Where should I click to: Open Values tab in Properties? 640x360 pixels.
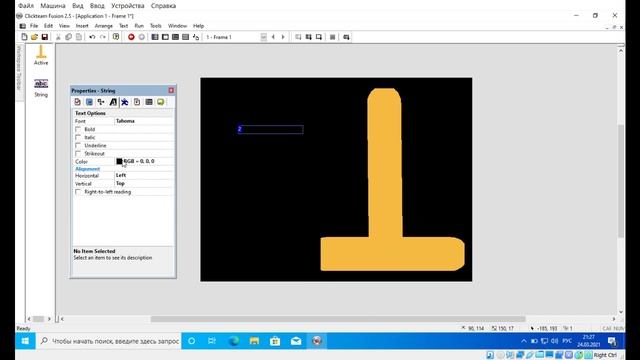[x=149, y=102]
